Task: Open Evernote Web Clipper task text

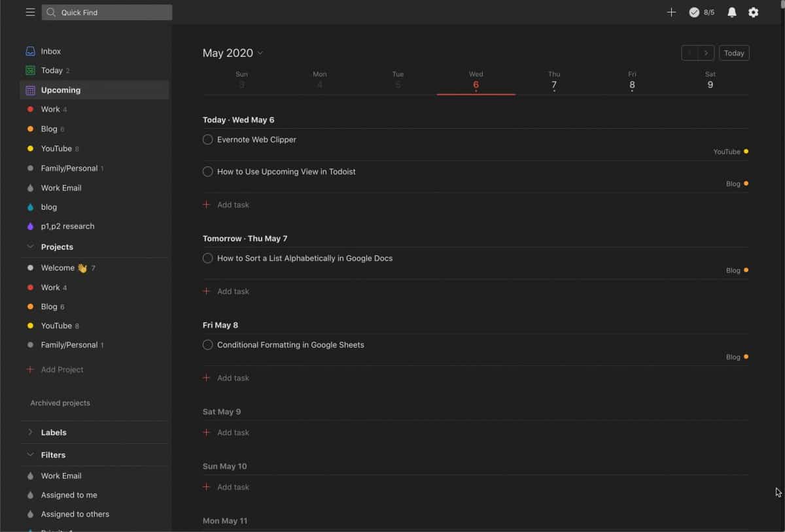Action: point(256,139)
